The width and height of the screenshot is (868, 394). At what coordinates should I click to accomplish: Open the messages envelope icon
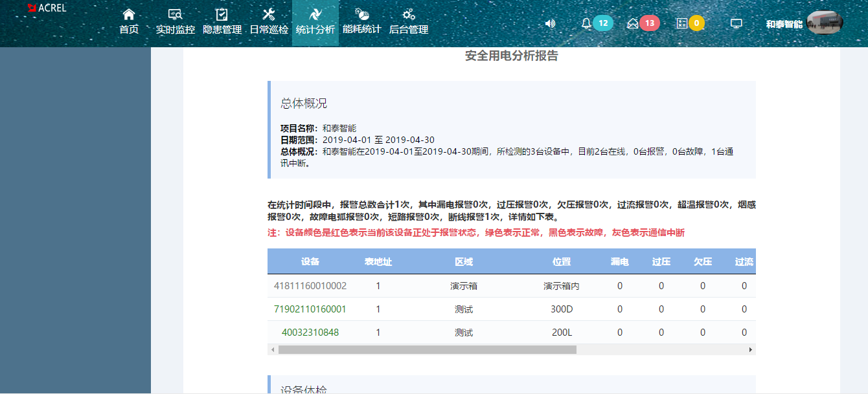click(x=633, y=23)
